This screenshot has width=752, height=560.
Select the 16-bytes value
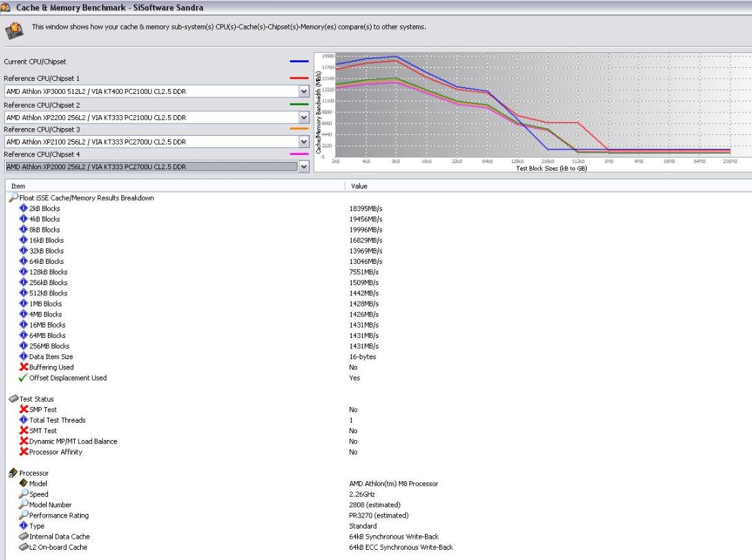363,356
